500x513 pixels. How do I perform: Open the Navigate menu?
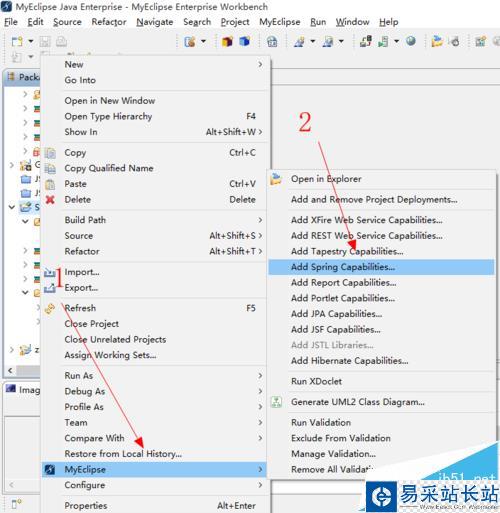(155, 22)
